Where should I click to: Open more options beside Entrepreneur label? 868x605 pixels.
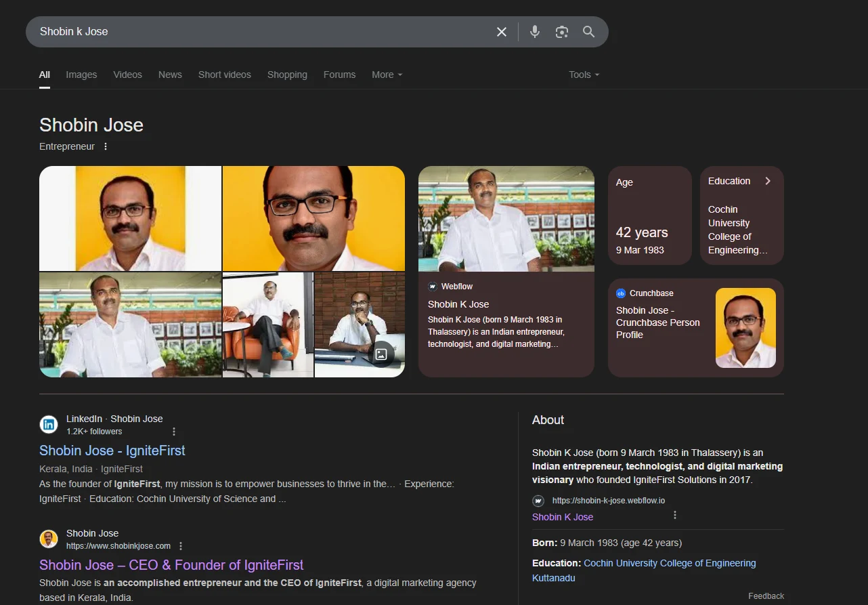pyautogui.click(x=106, y=146)
